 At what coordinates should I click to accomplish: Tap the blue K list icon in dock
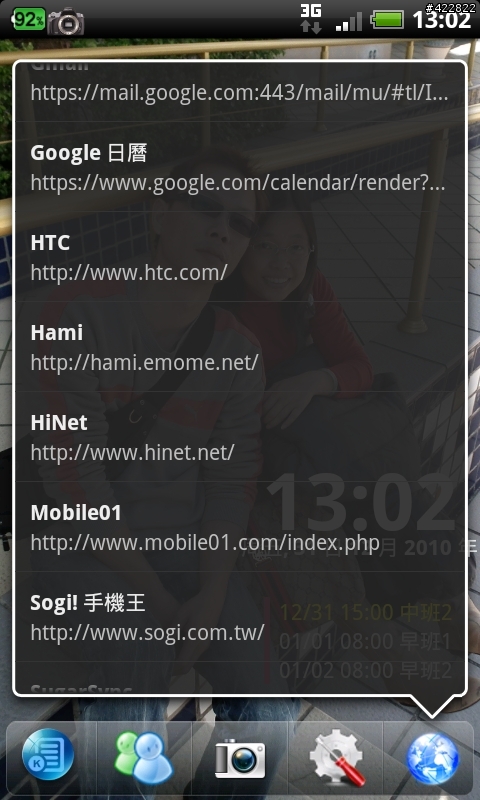48,755
